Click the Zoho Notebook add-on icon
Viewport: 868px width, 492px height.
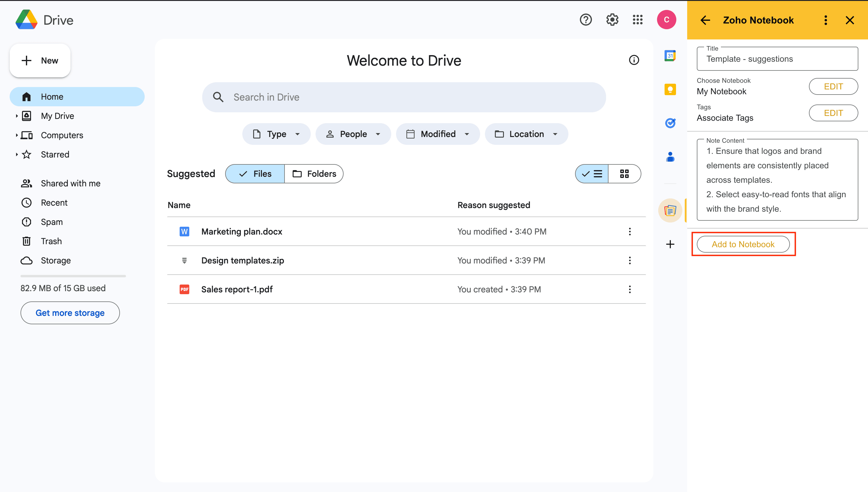[x=670, y=210]
